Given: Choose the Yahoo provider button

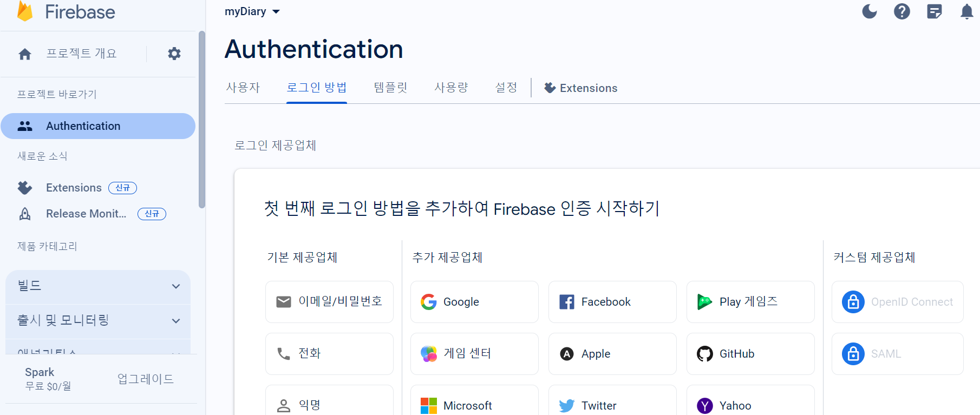Looking at the screenshot, I should point(750,400).
